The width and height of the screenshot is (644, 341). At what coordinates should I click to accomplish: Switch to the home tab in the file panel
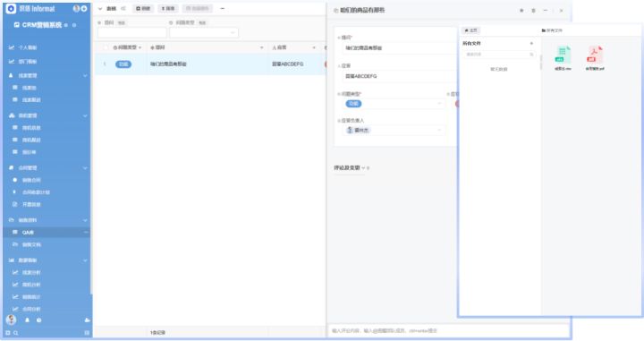tap(470, 30)
